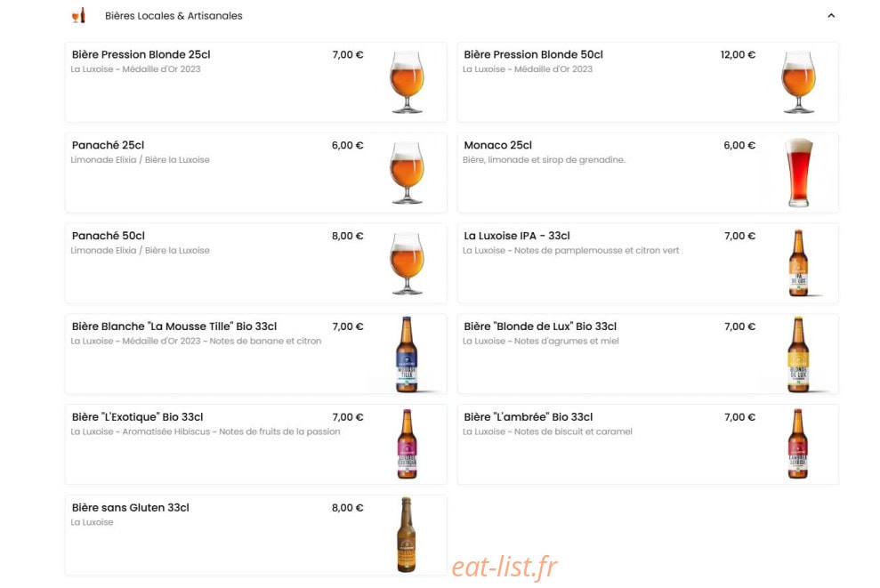The width and height of the screenshot is (880, 588).
Task: Click the Monaco 25cl item title
Action: point(497,145)
